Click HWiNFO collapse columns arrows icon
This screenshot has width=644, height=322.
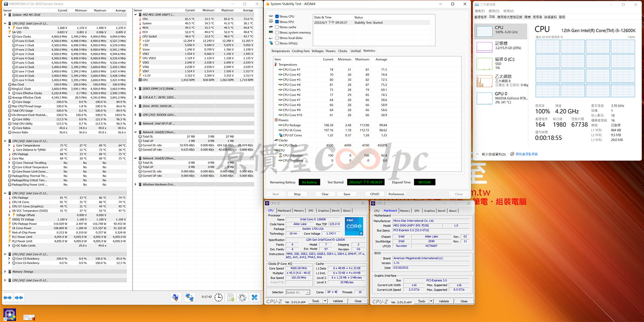(18, 297)
